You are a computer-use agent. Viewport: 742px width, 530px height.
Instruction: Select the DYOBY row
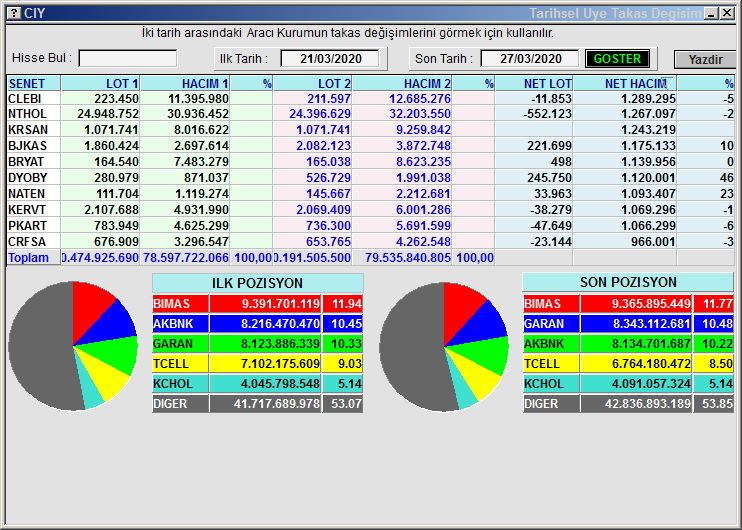point(371,178)
